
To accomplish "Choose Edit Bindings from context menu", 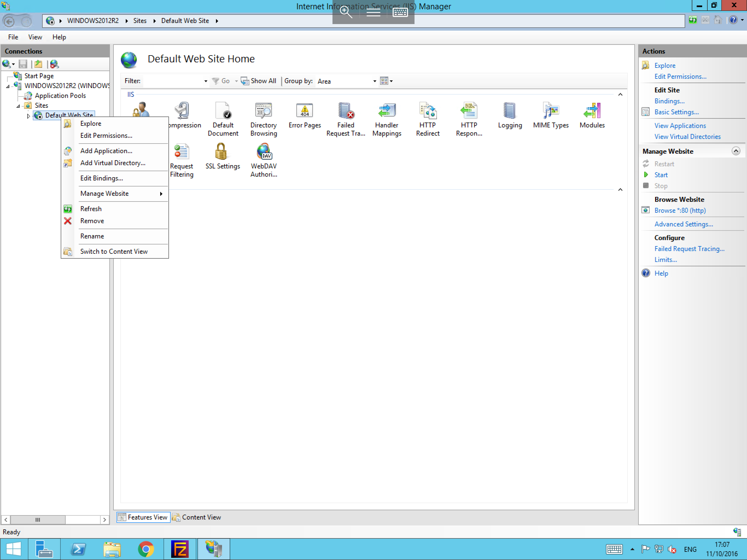I will click(x=115, y=178).
